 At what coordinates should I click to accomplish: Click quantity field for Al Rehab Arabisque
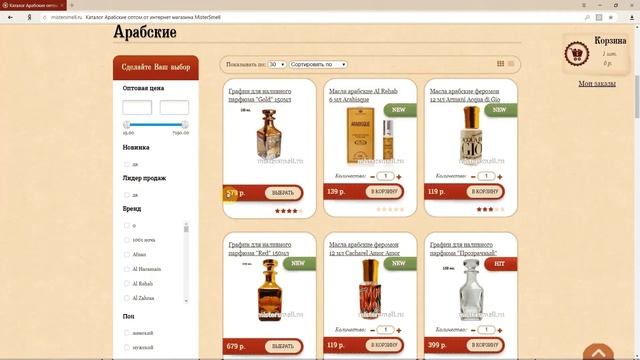(x=385, y=176)
